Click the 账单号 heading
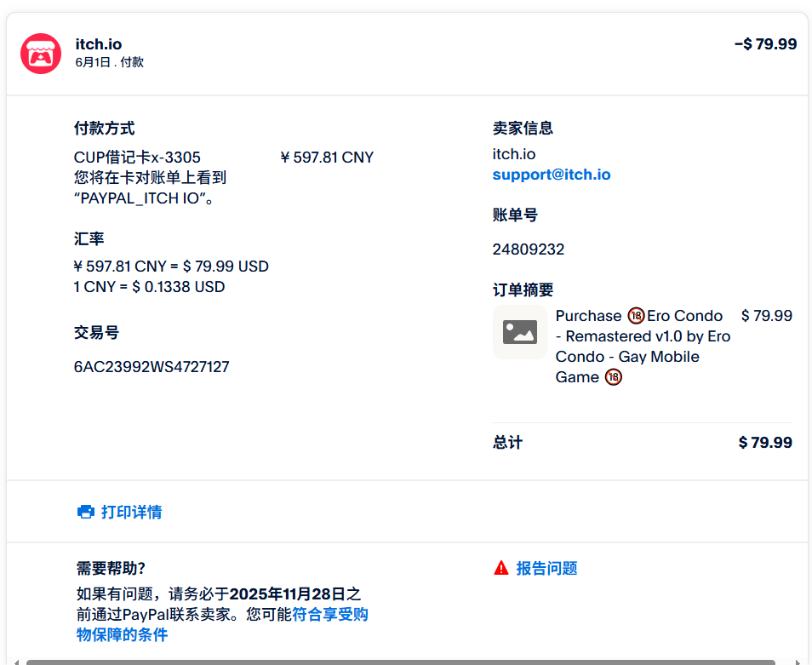The image size is (812, 665). pyautogui.click(x=515, y=215)
